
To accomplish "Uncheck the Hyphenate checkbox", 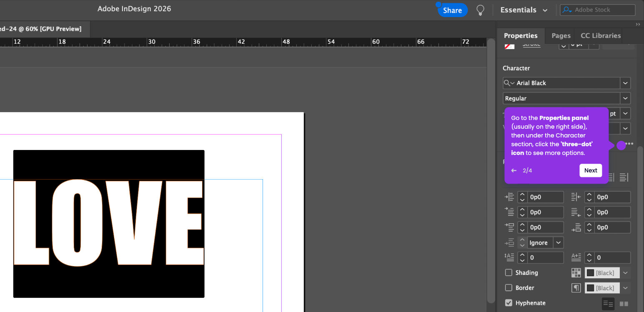I will point(509,303).
